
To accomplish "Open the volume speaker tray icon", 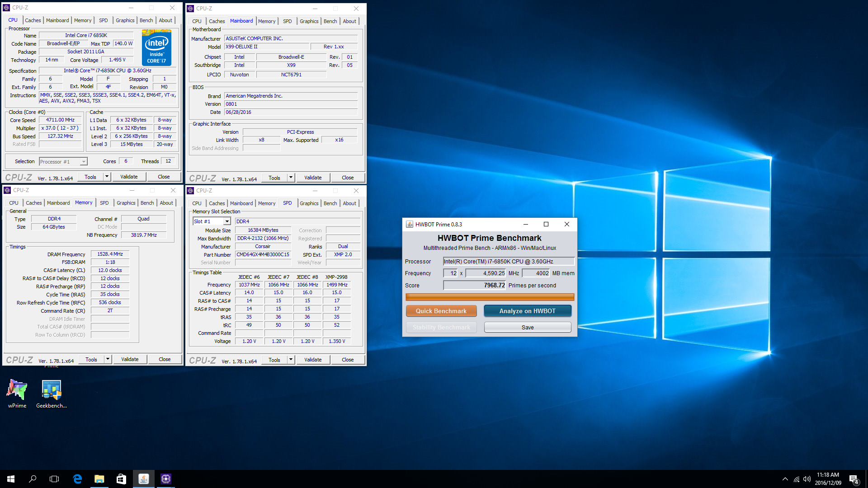I will 807,479.
